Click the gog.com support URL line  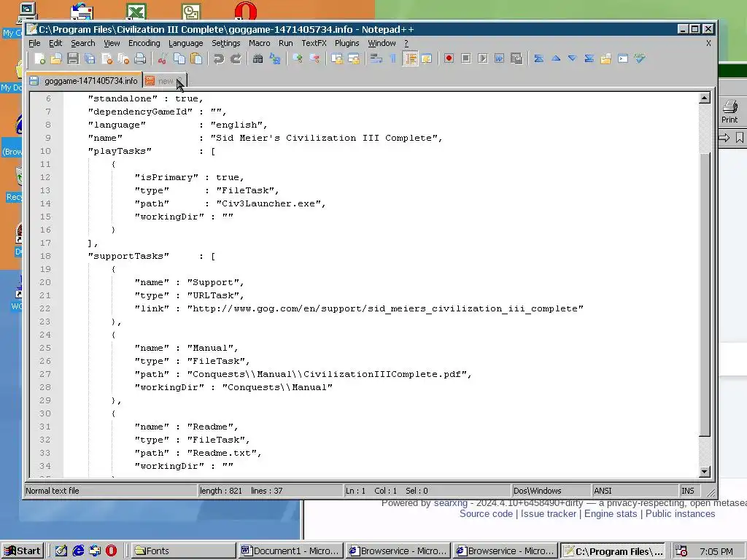click(359, 308)
